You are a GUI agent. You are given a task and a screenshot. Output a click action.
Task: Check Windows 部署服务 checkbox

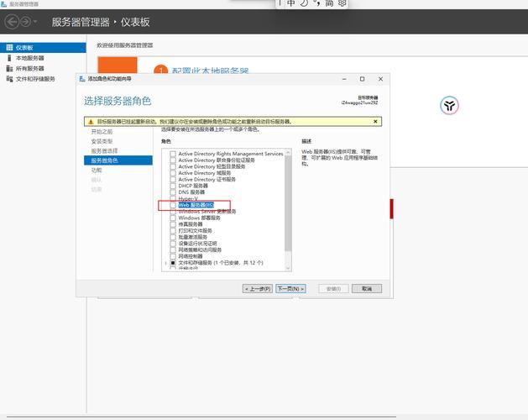[x=173, y=218]
